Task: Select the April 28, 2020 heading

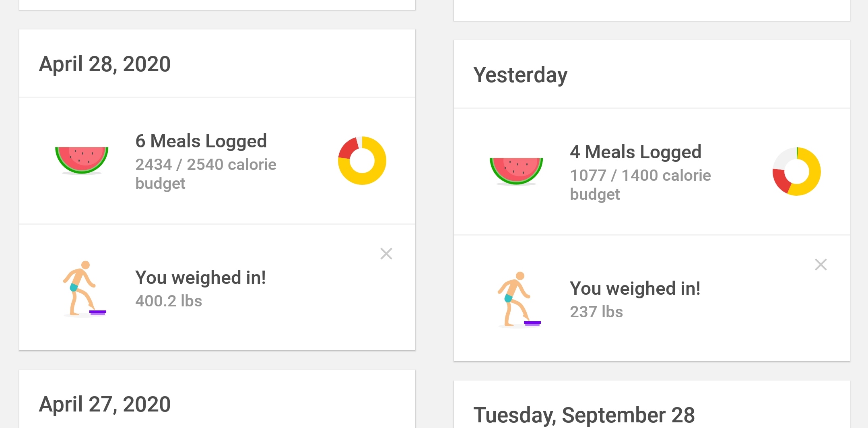Action: 105,64
